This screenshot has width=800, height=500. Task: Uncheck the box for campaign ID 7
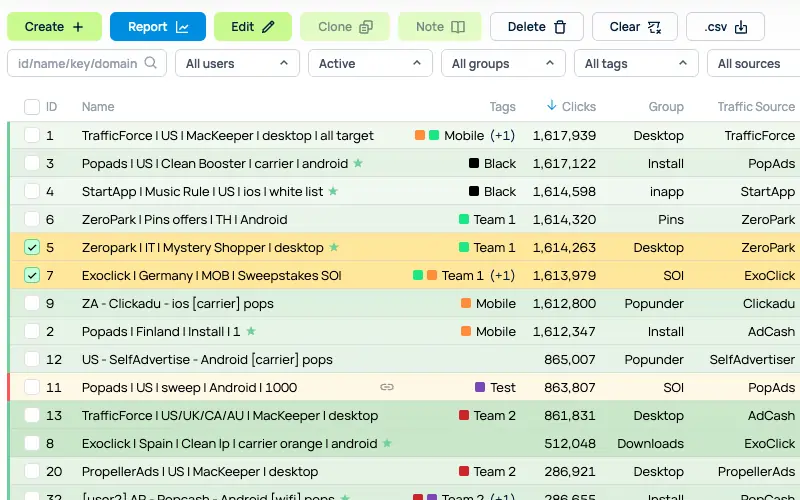click(32, 276)
